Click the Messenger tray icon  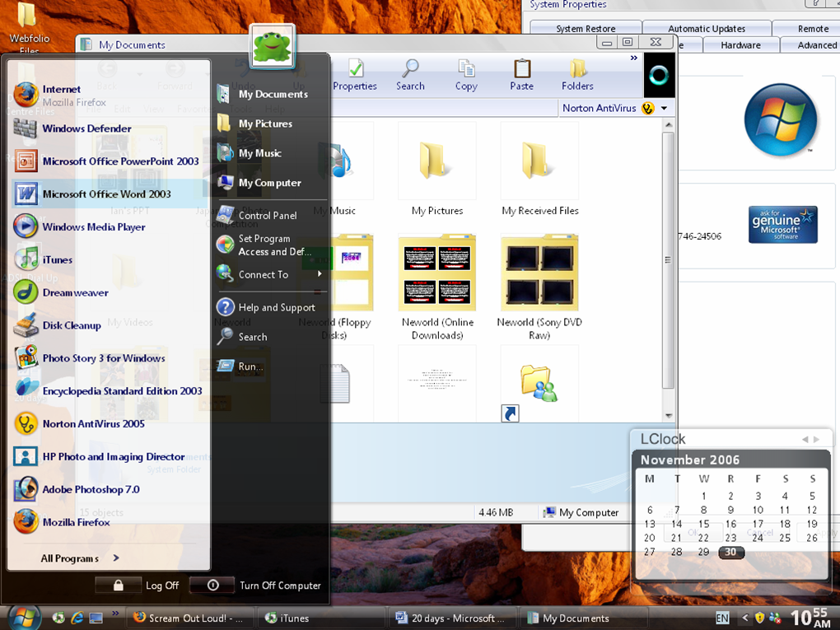click(x=774, y=618)
